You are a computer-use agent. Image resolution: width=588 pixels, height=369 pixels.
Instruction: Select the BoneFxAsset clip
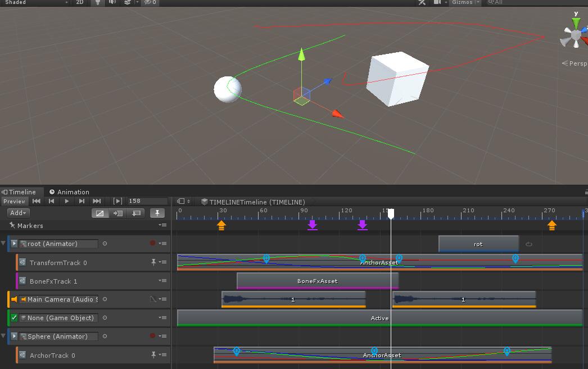click(317, 281)
